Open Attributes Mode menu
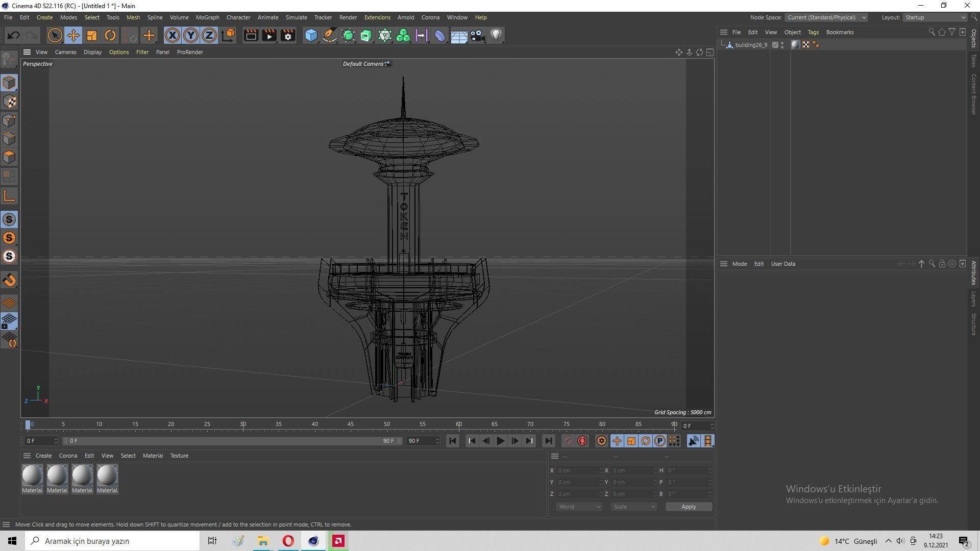 [x=739, y=264]
